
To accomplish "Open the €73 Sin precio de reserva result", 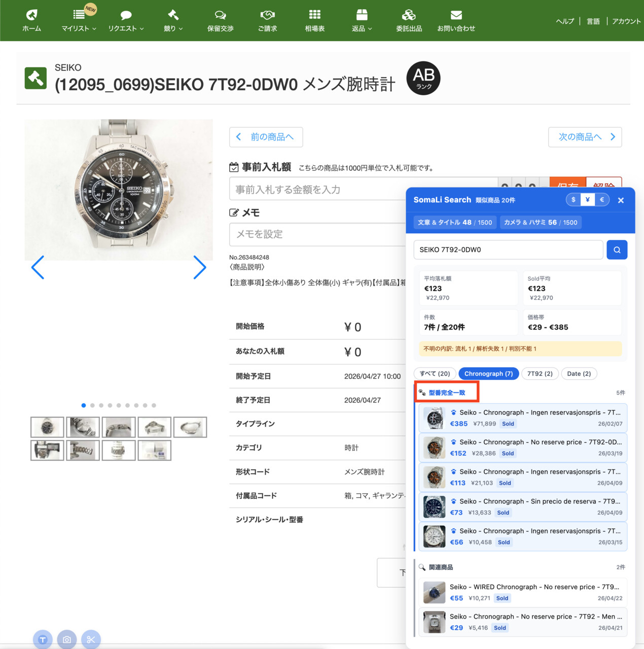I will coord(523,507).
